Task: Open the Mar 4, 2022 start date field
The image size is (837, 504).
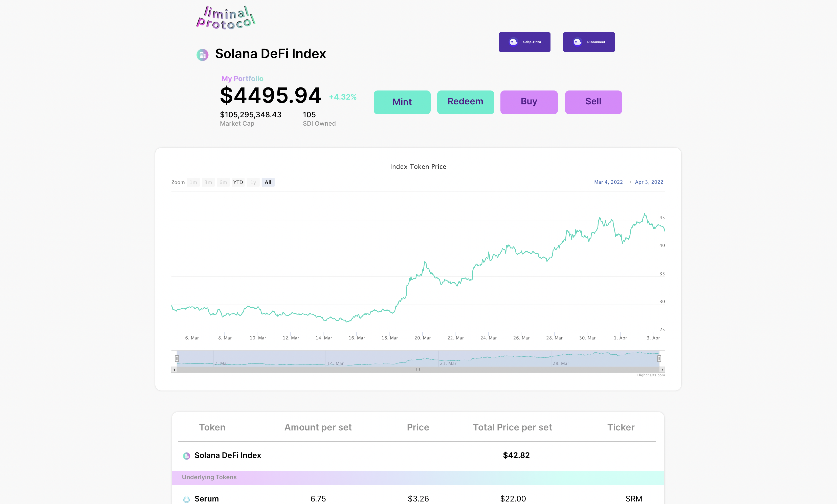Action: [x=608, y=182]
